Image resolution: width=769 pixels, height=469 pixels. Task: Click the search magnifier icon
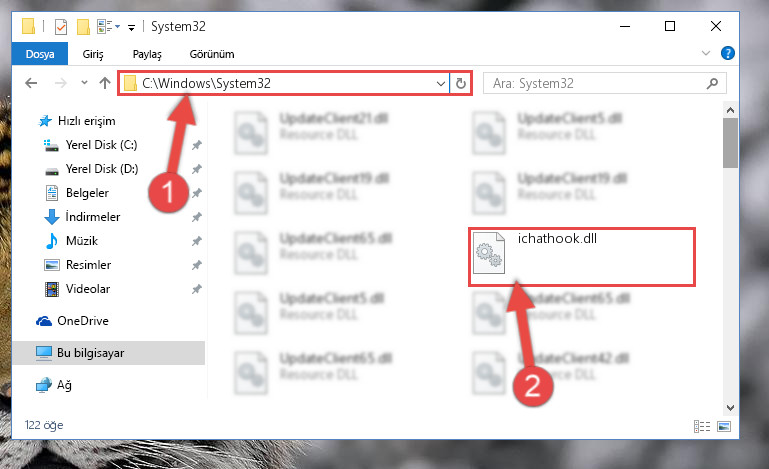[712, 83]
